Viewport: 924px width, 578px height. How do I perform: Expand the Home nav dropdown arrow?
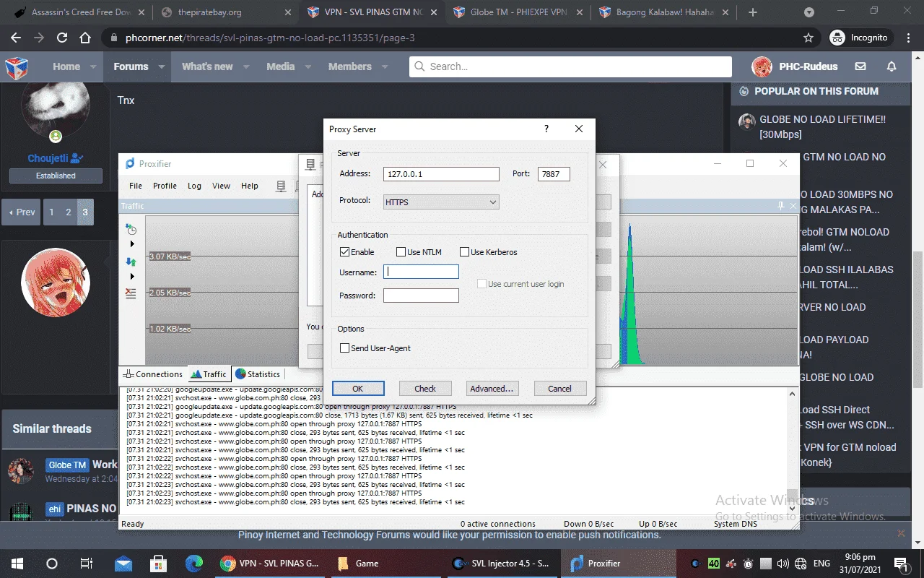pyautogui.click(x=92, y=66)
